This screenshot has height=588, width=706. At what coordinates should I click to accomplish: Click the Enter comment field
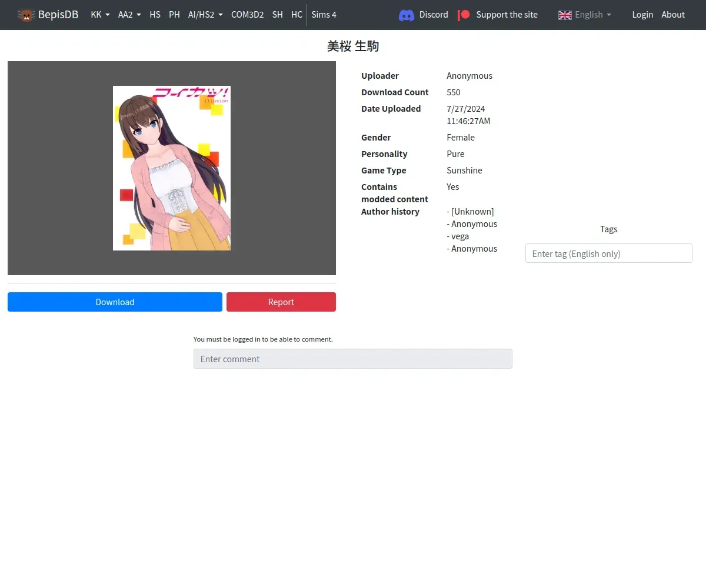tap(353, 359)
